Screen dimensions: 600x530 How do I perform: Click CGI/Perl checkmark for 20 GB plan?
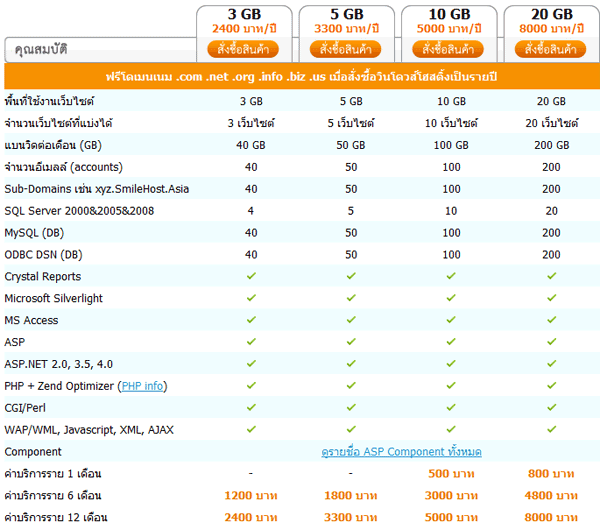point(551,407)
